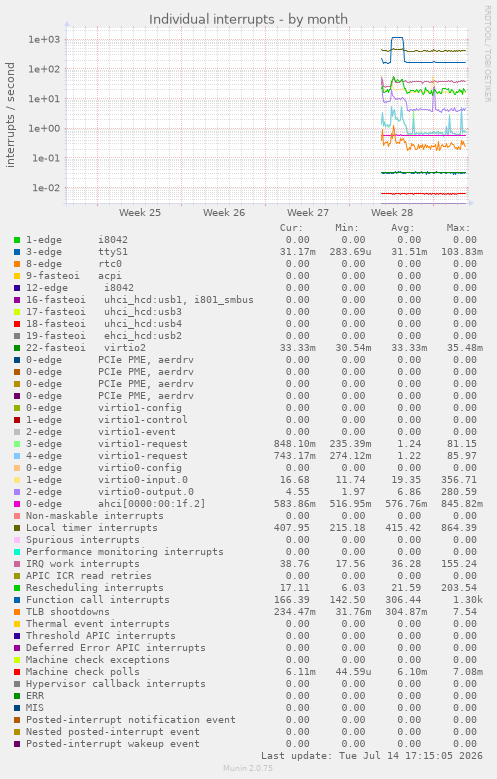
Task: Click the yellow swatch beside 9-fasteoi acpi
Action: point(17,276)
